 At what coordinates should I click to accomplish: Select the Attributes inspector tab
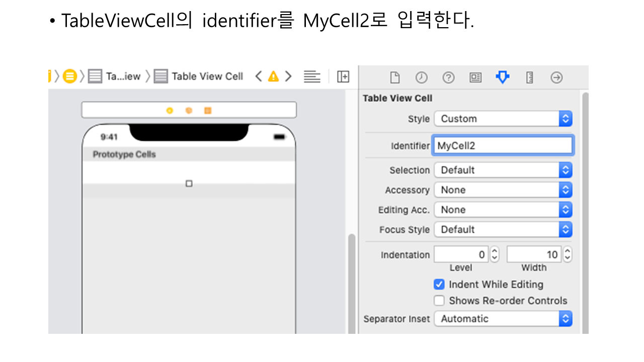(x=502, y=77)
